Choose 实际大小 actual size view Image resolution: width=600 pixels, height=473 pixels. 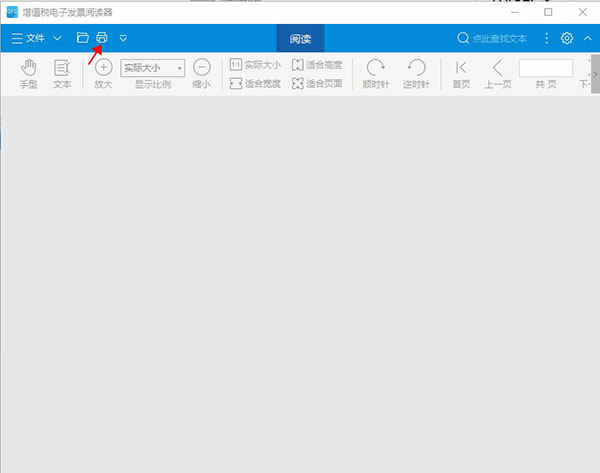255,65
